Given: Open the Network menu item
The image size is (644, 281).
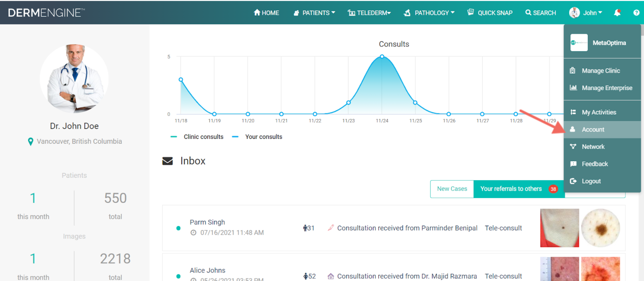Looking at the screenshot, I should coord(602,147).
